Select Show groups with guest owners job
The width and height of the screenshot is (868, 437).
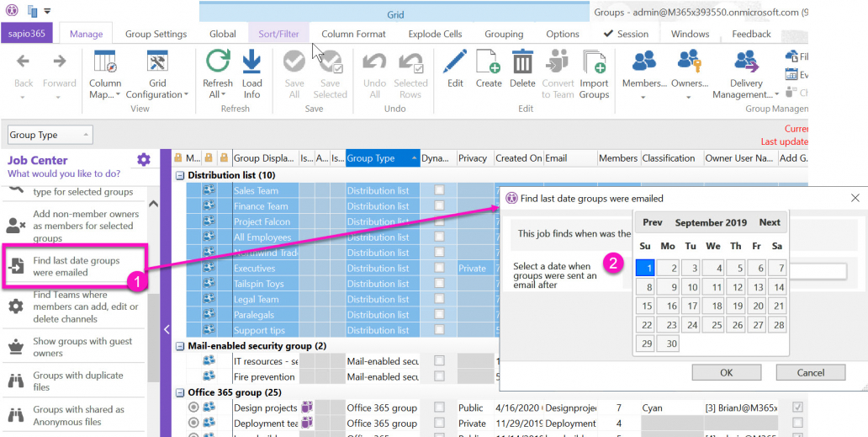pyautogui.click(x=73, y=347)
